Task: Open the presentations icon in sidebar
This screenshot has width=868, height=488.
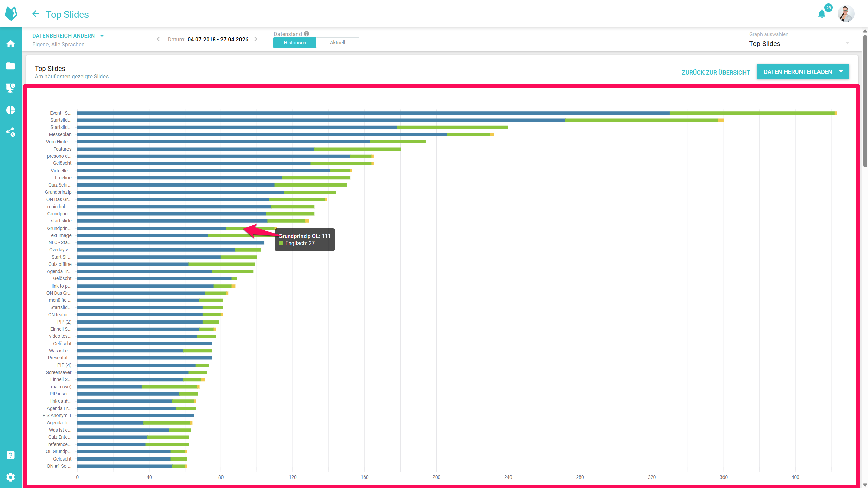Action: (11, 88)
